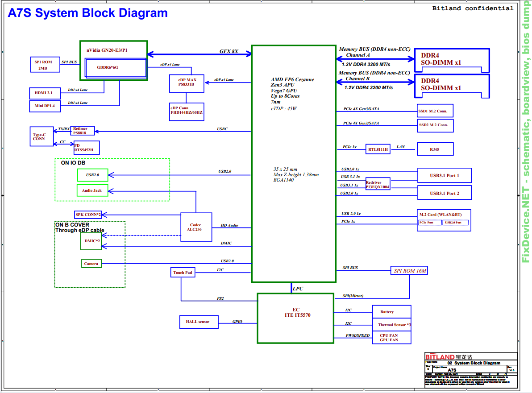Image resolution: width=532 pixels, height=393 pixels.
Task: Click the USB3.1 Port 1 block
Action: (445, 175)
